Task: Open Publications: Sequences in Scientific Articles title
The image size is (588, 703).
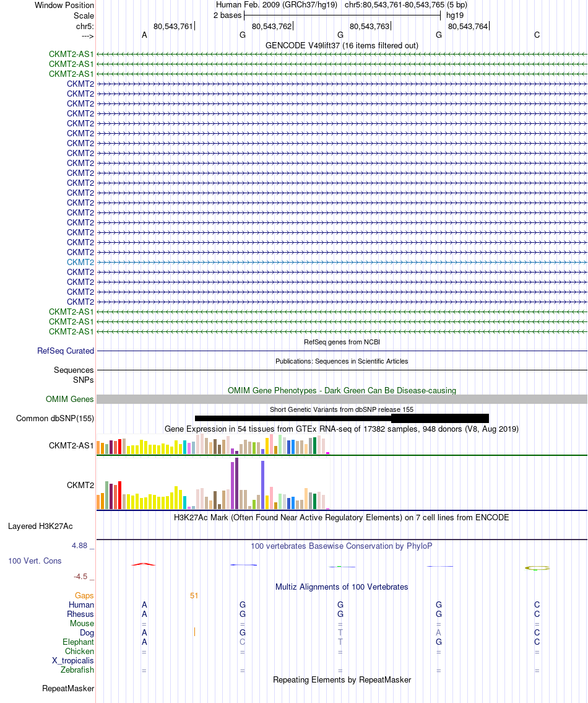Action: click(342, 361)
